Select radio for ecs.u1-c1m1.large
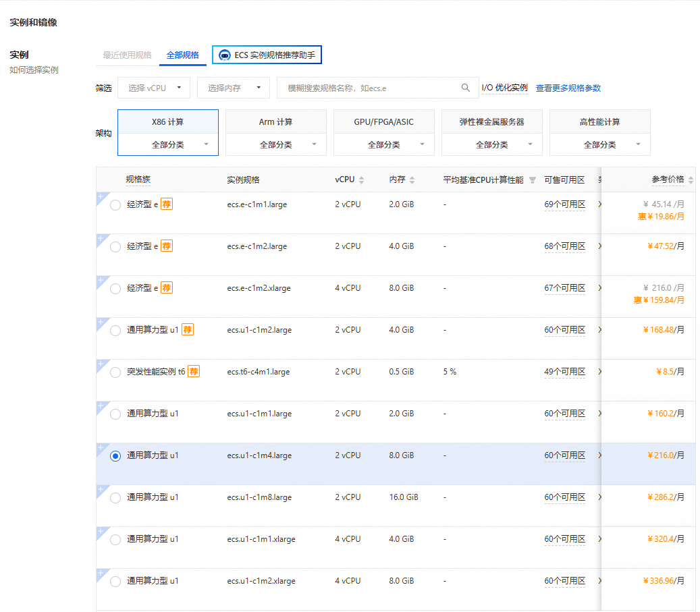Viewport: 700px width, 612px height. click(115, 414)
